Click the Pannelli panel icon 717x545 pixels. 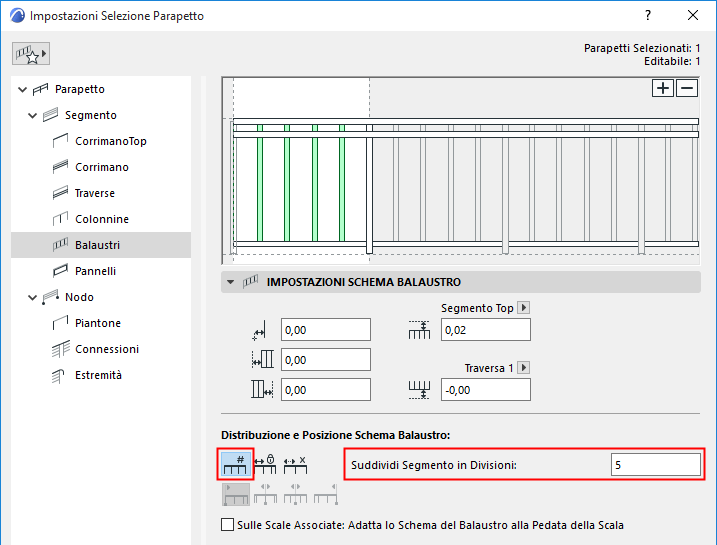click(x=60, y=271)
